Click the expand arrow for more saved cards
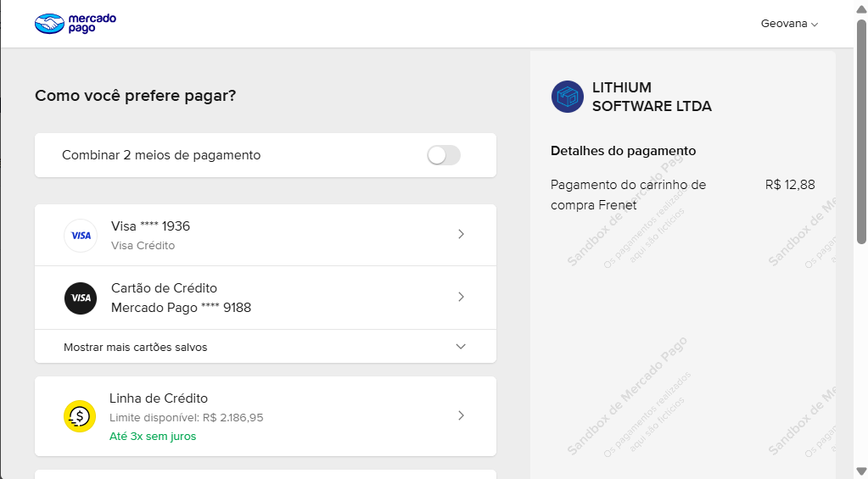The width and height of the screenshot is (868, 479). coord(461,347)
